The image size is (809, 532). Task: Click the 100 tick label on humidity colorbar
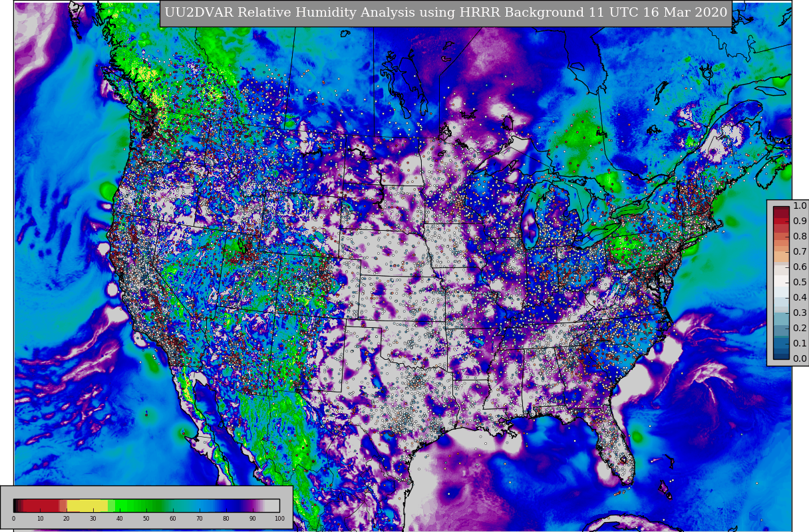[x=279, y=519]
